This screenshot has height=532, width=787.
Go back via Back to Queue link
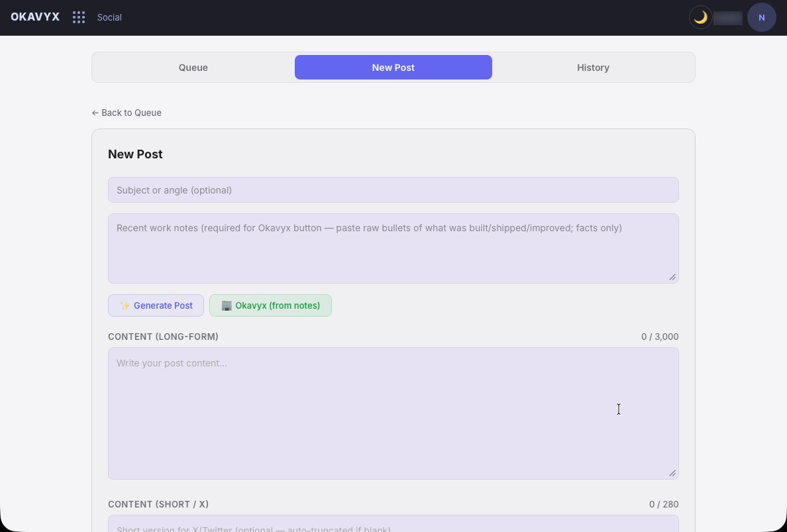[x=127, y=113]
